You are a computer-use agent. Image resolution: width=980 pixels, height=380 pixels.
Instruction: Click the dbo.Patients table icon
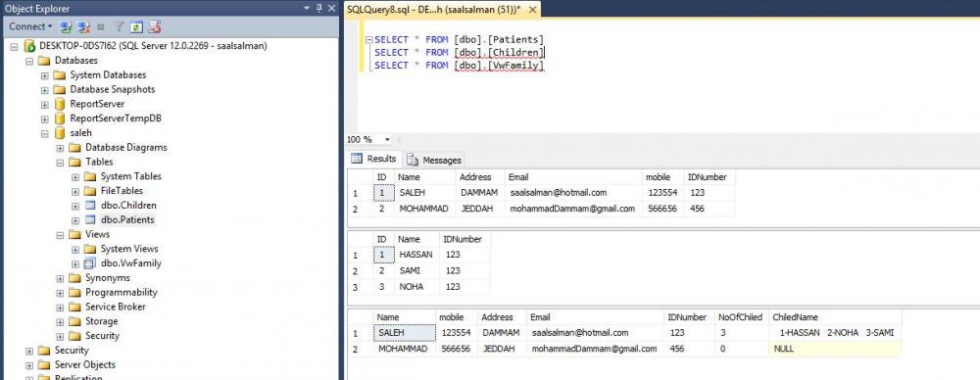(x=90, y=220)
